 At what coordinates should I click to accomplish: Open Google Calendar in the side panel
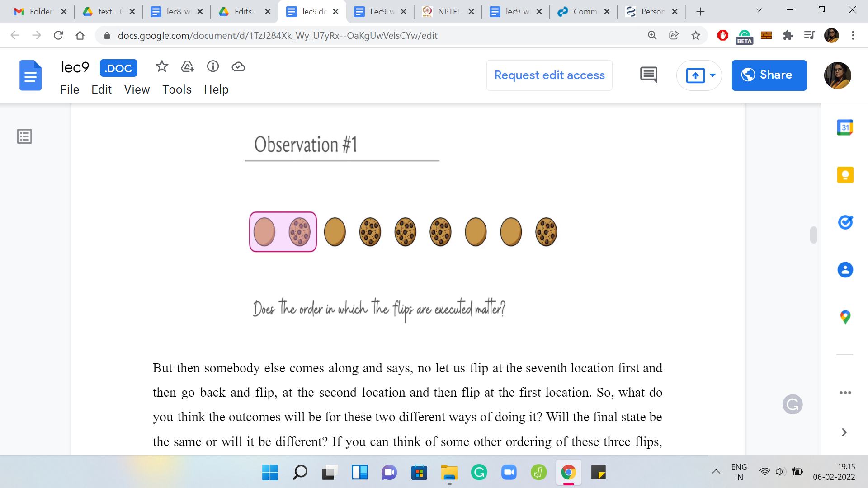tap(845, 128)
